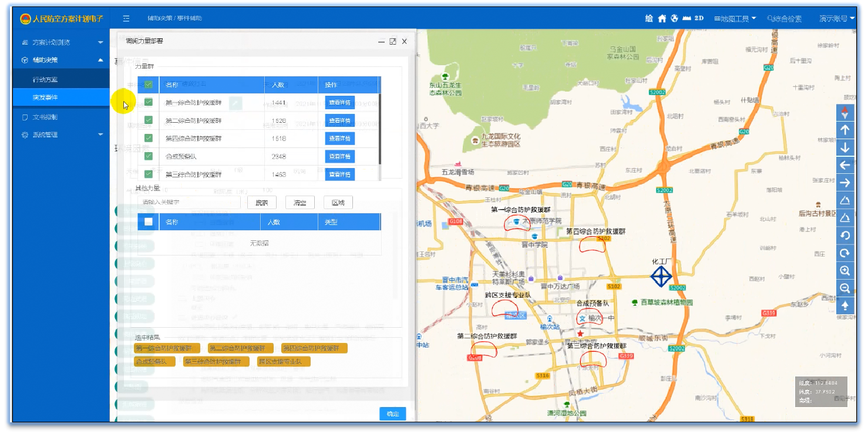Click the blue 化工厂 target marker on map
Image resolution: width=868 pixels, height=437 pixels.
click(661, 277)
